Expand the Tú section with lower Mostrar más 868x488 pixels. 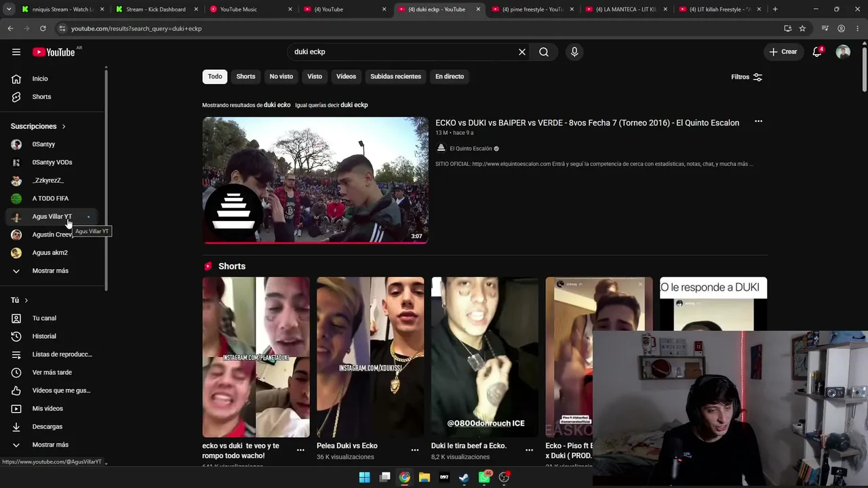53,445
